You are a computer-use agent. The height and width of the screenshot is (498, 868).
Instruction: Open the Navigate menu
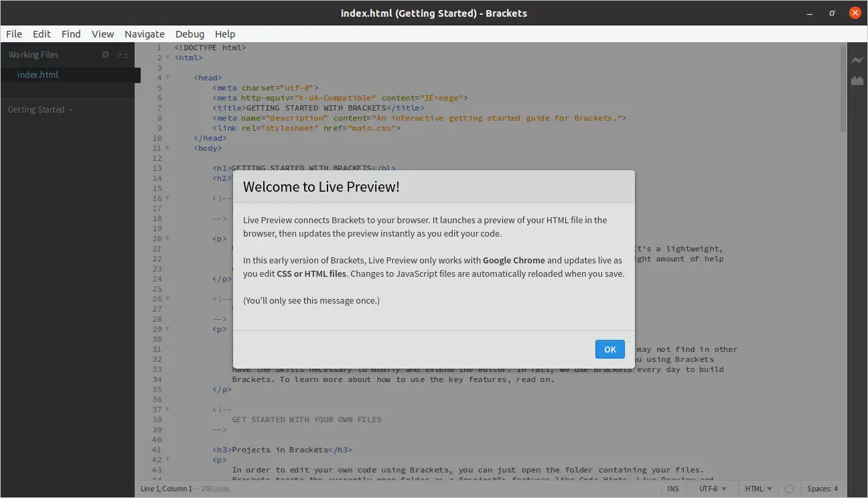(x=145, y=34)
